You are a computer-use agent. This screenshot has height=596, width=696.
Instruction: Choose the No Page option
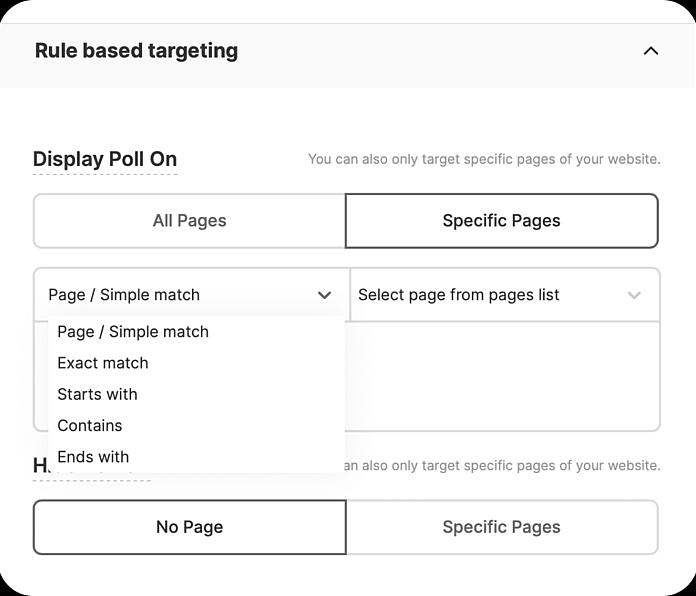190,527
